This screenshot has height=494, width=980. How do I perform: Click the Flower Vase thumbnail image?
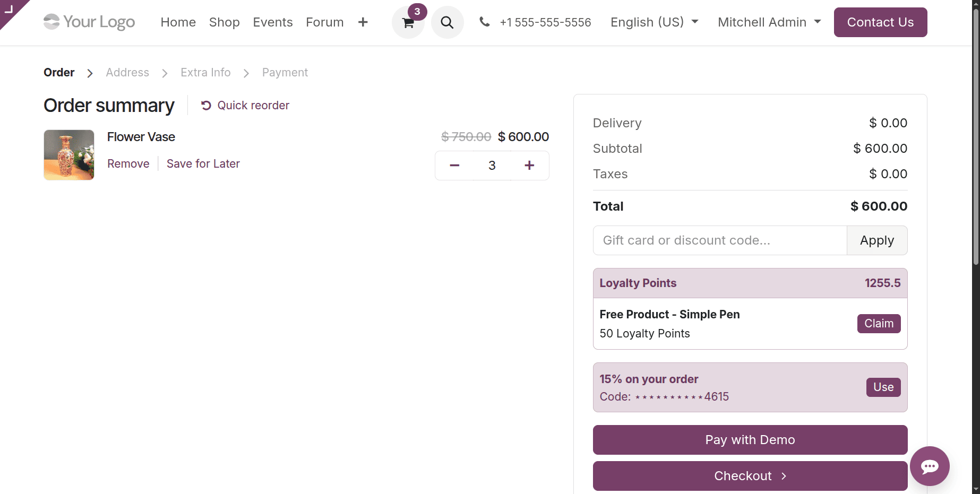click(x=69, y=155)
